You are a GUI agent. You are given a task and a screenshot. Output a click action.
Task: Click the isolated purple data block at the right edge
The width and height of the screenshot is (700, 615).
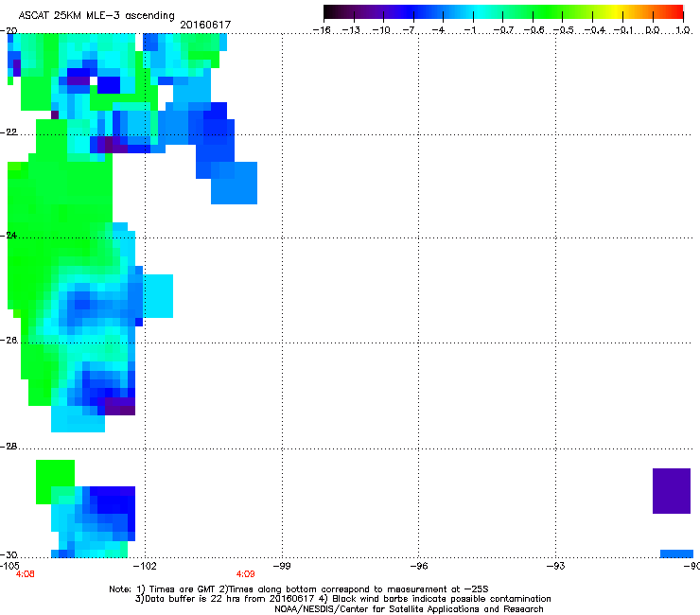coord(672,491)
